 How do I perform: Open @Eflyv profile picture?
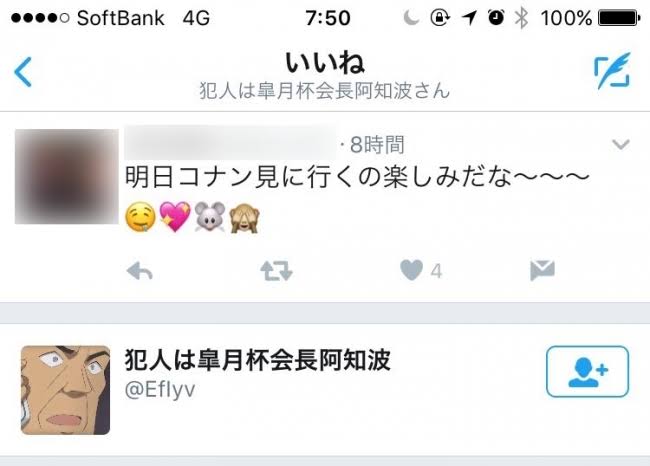(65, 390)
